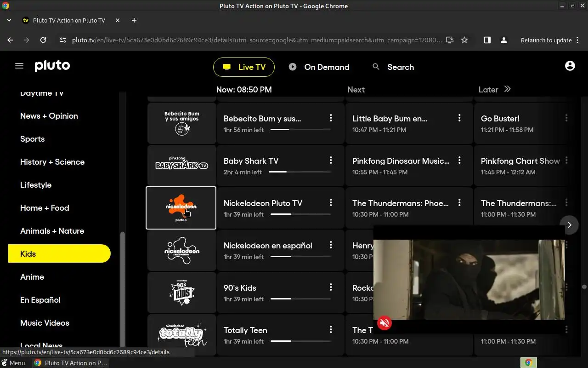Select the Lifestyle category

click(x=36, y=185)
